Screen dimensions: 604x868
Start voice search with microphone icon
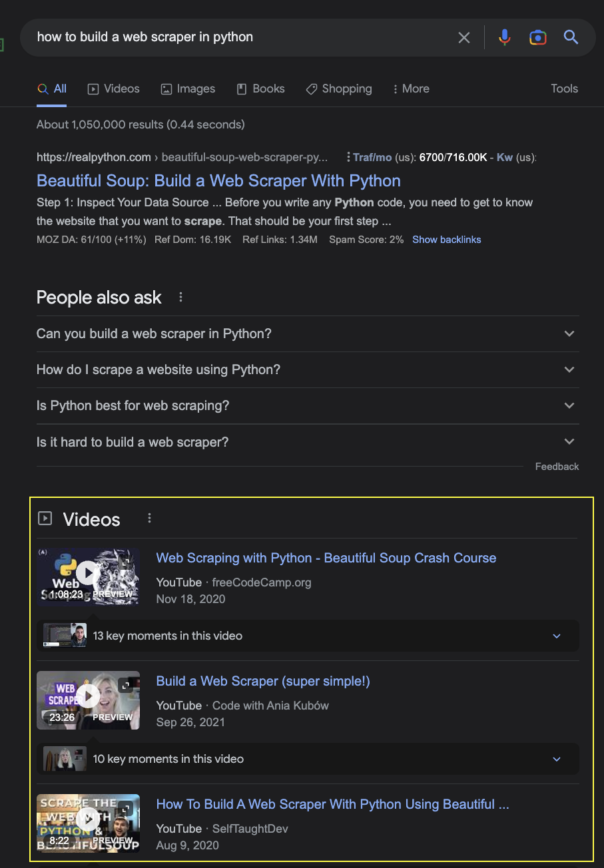pos(505,37)
